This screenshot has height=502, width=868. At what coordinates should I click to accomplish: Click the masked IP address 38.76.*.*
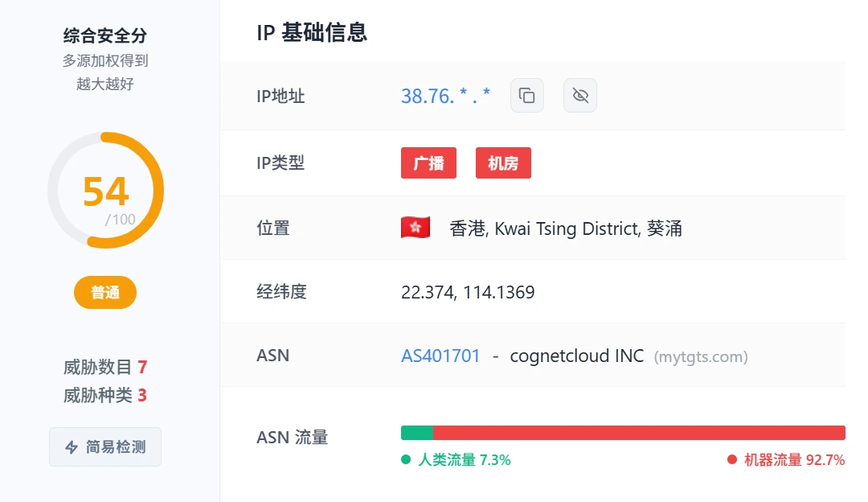coord(445,96)
